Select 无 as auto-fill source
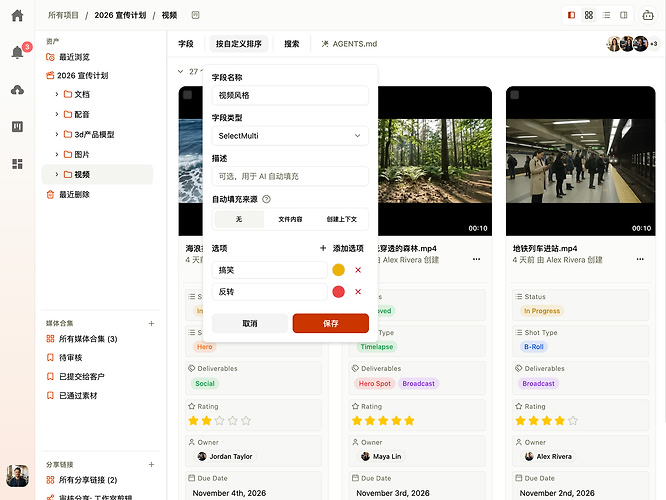This screenshot has height=500, width=666. (239, 219)
